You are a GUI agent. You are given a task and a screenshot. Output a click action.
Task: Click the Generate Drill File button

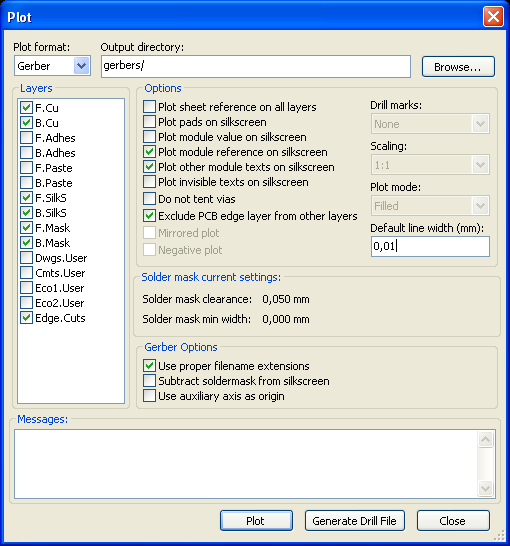click(x=355, y=521)
